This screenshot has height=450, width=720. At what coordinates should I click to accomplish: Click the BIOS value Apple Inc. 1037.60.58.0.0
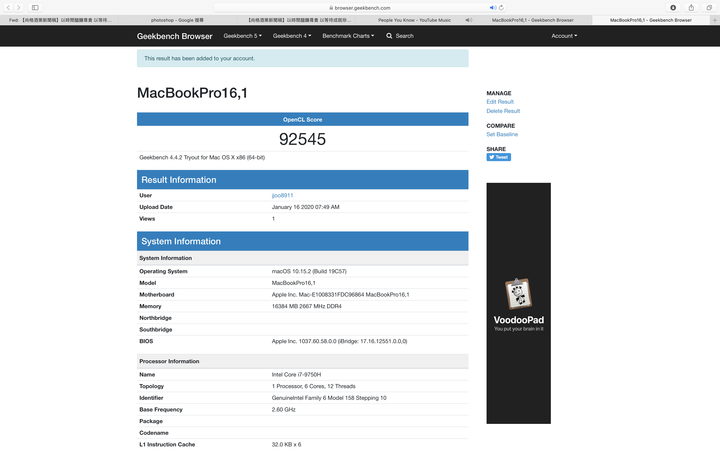(339, 341)
